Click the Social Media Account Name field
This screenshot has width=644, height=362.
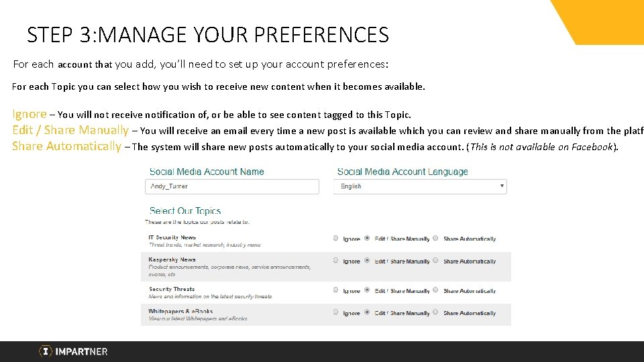tap(232, 186)
